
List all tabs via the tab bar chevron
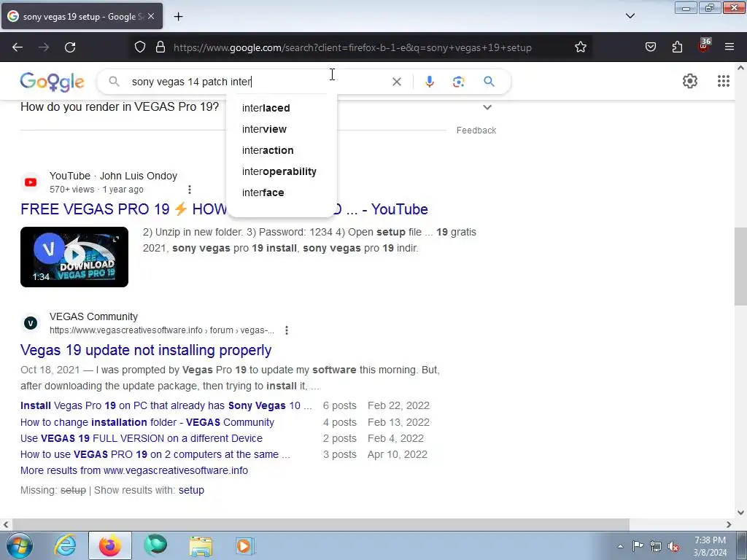630,16
